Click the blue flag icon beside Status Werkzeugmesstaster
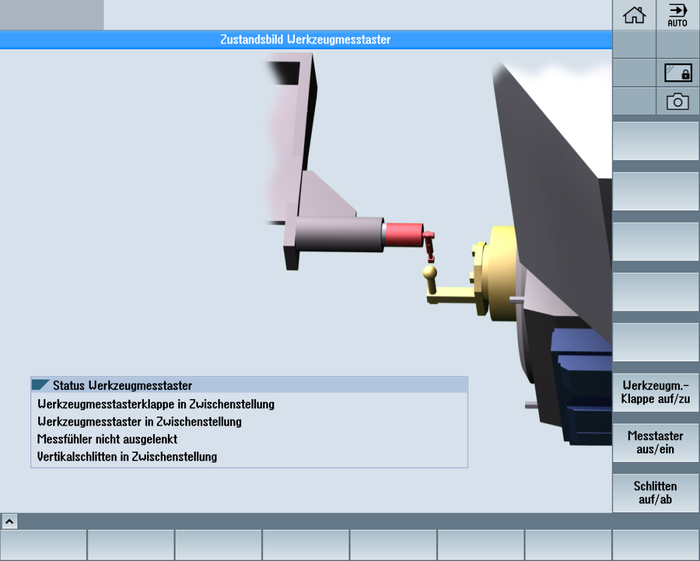Viewport: 700px width, 561px height. click(41, 385)
